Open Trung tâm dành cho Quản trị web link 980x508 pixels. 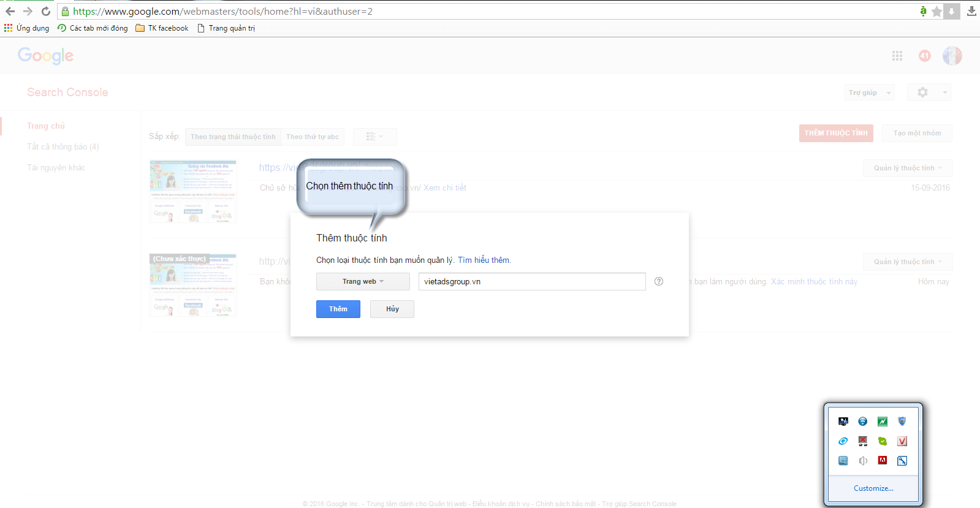(417, 504)
